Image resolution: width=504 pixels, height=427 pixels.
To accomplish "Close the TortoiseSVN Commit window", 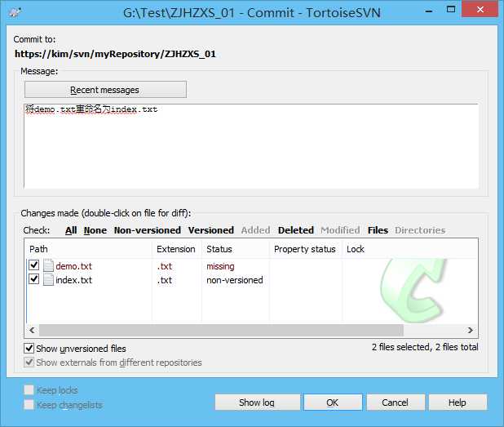I will (480, 9).
